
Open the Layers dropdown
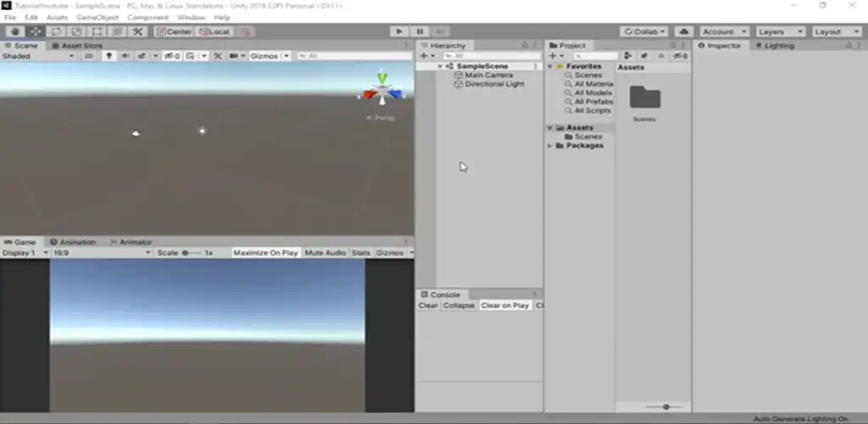(x=781, y=31)
